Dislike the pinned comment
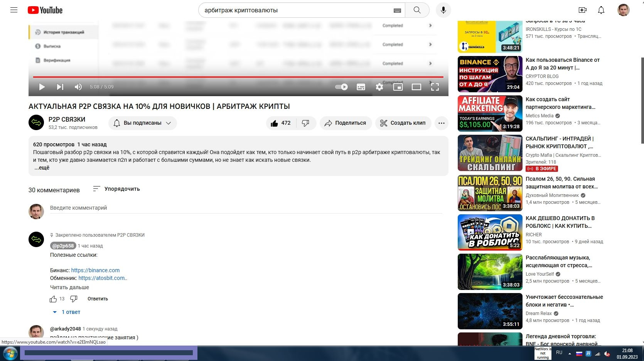The height and width of the screenshot is (361, 644). (74, 299)
